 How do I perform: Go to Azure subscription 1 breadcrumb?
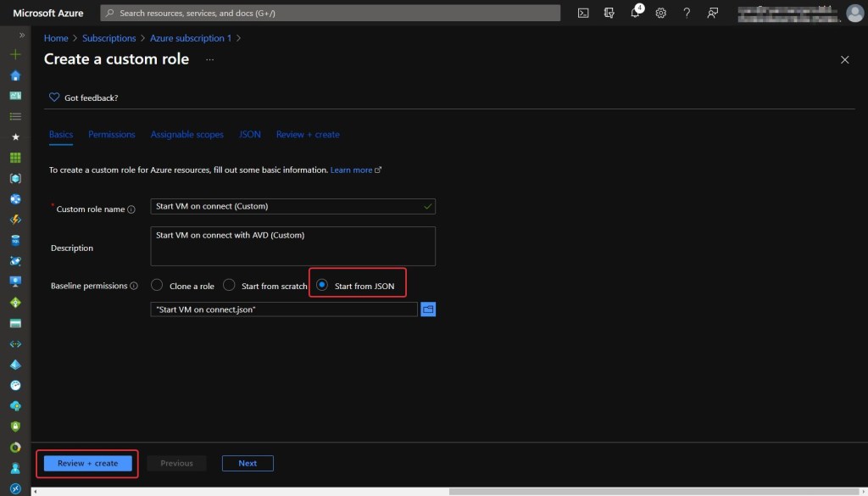[191, 38]
